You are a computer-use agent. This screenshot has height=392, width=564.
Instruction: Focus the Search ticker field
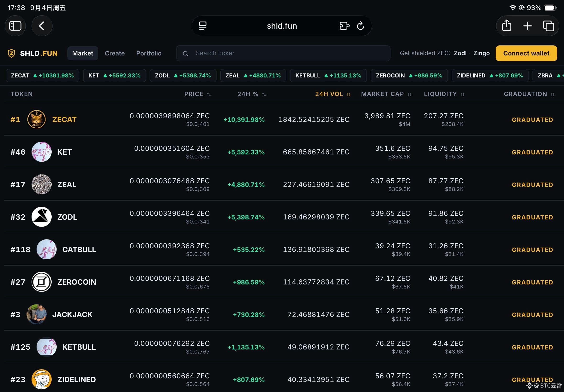283,53
